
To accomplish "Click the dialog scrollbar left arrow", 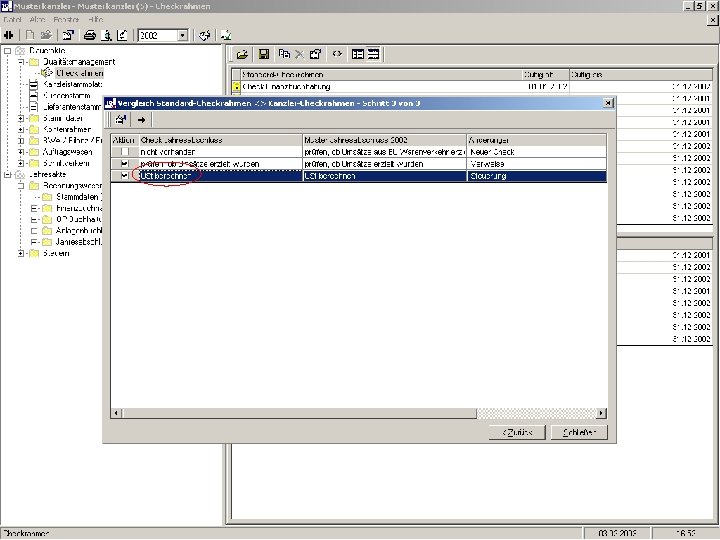I will (116, 413).
